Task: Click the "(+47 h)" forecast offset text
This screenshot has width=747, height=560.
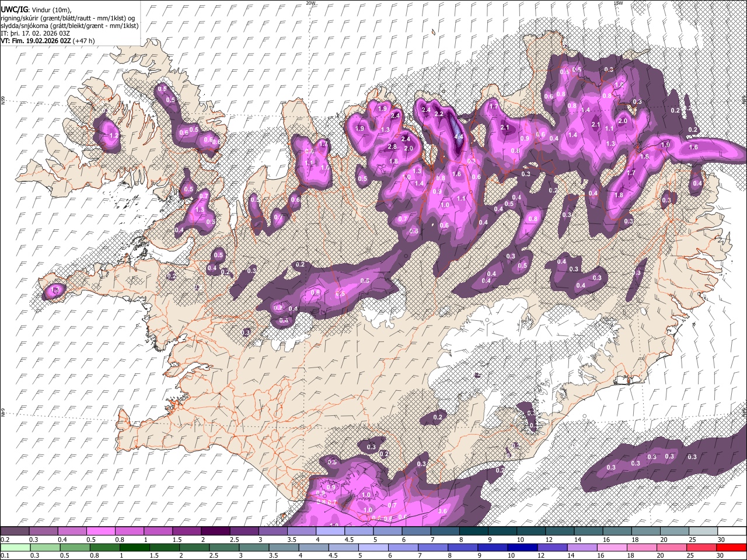Action: click(84, 41)
